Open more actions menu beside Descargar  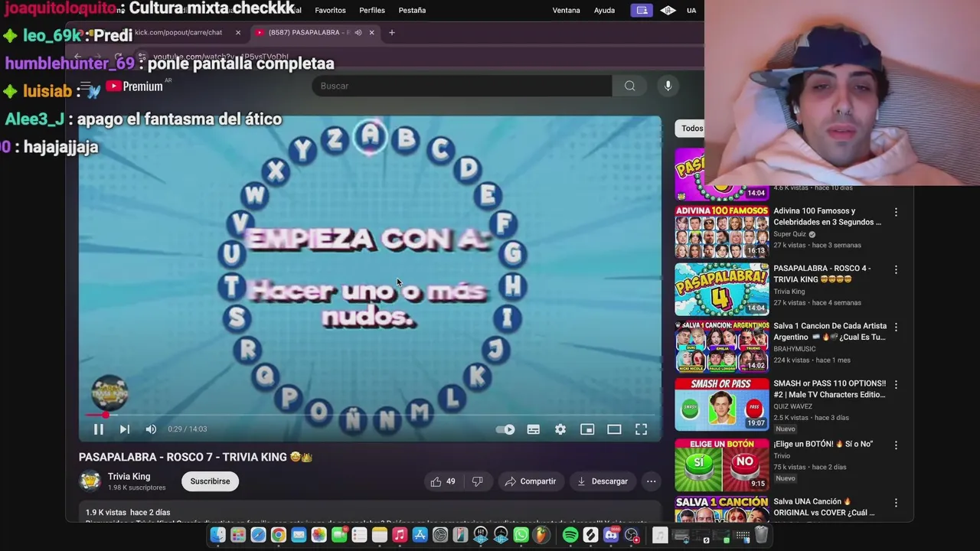point(651,481)
